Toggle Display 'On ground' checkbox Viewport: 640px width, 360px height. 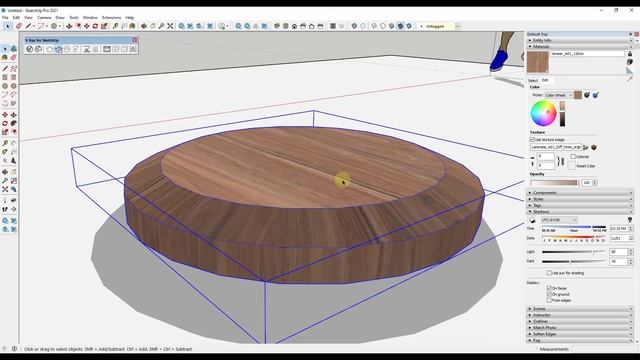549,294
